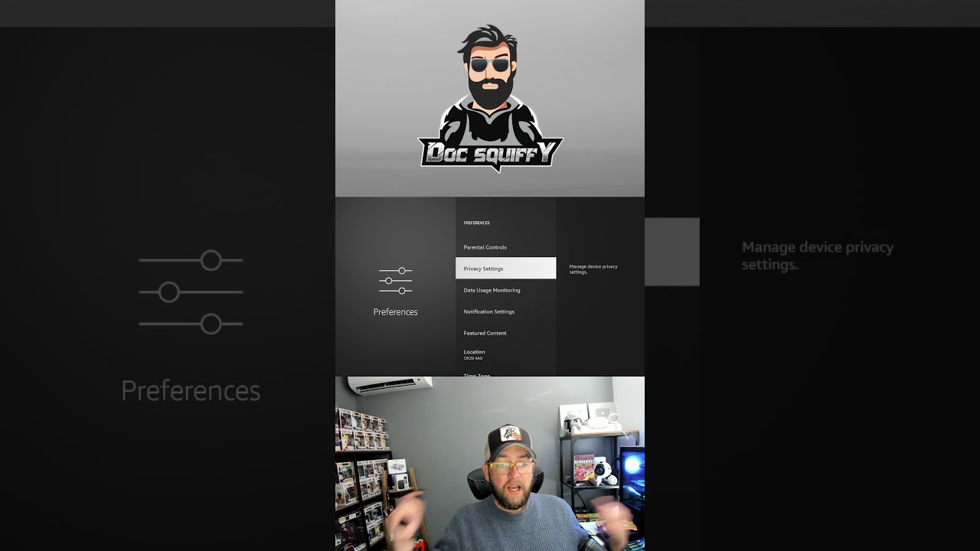The width and height of the screenshot is (980, 551).
Task: Click the small 'Manage device privacy settings' description
Action: tap(593, 269)
